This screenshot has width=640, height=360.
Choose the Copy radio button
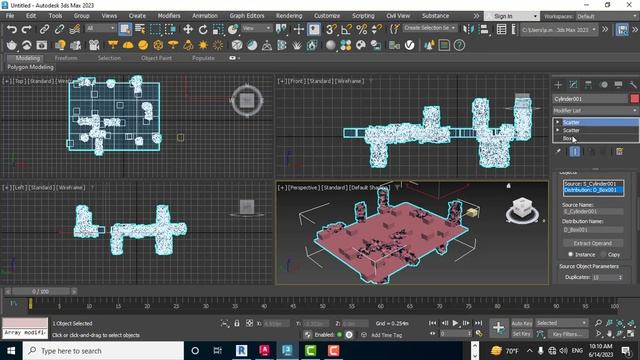tap(603, 254)
